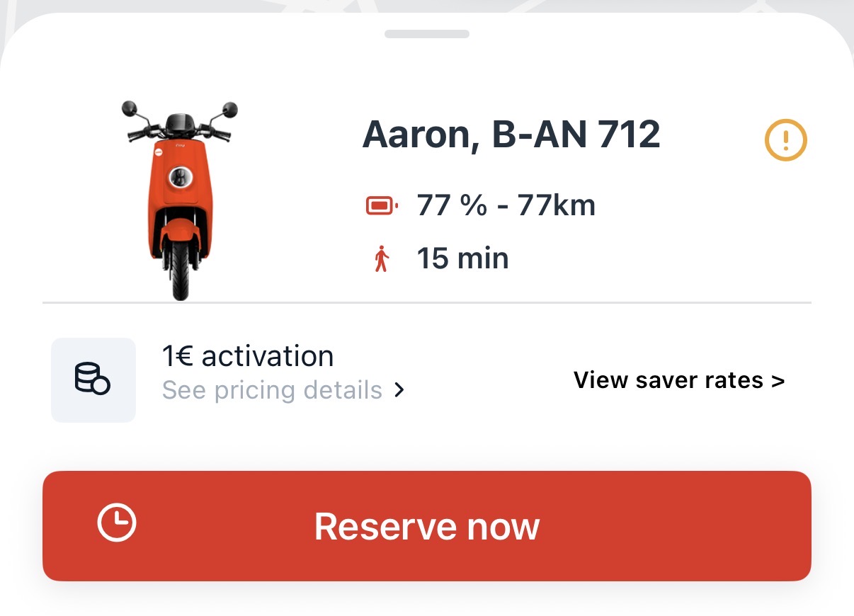Click the red battery level icon
This screenshot has width=854, height=616.
382,206
